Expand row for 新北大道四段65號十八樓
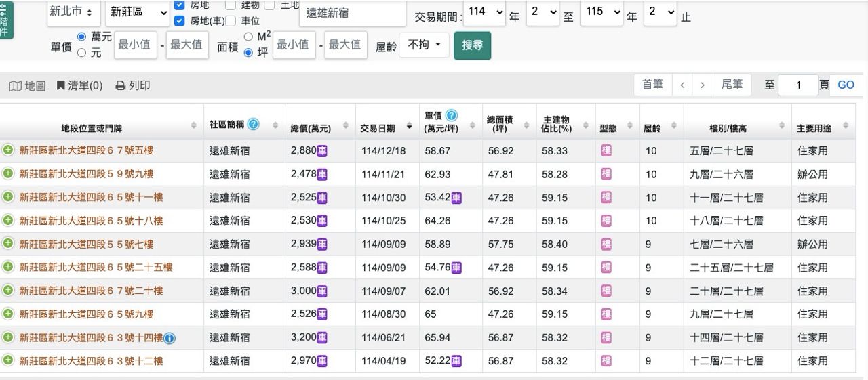868x380 pixels. point(8,220)
